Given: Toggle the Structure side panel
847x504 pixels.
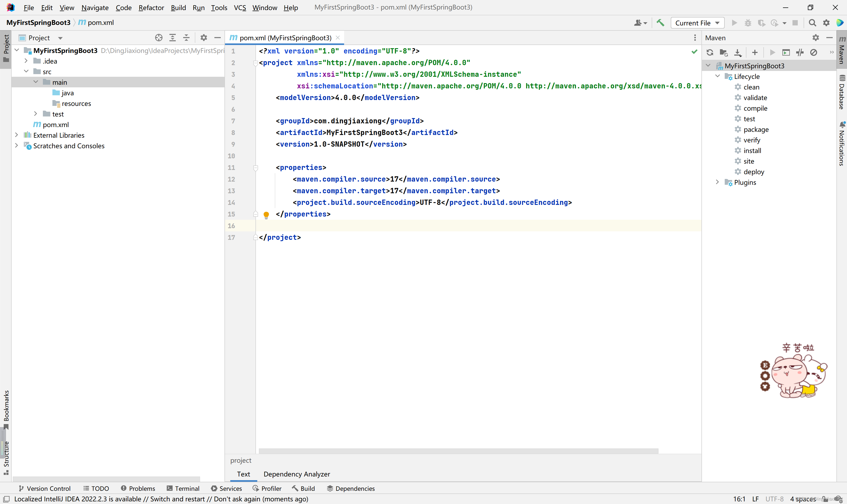Looking at the screenshot, I should point(6,458).
